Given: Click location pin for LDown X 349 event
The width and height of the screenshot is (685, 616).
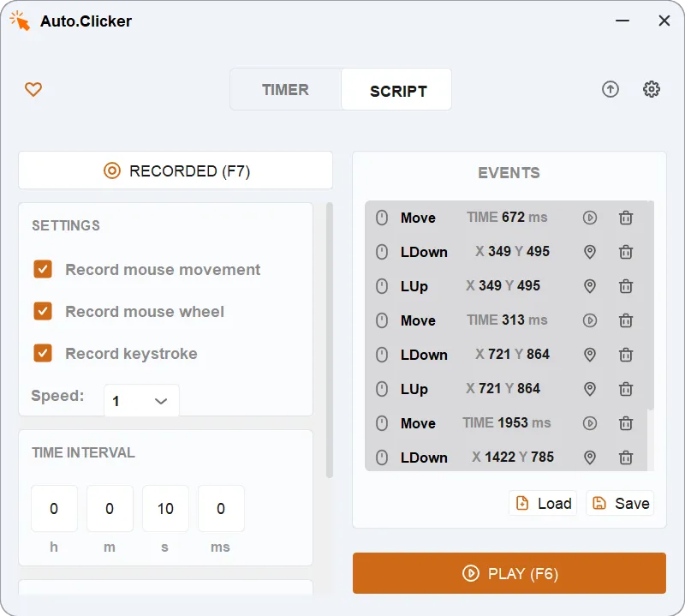Looking at the screenshot, I should coord(590,252).
